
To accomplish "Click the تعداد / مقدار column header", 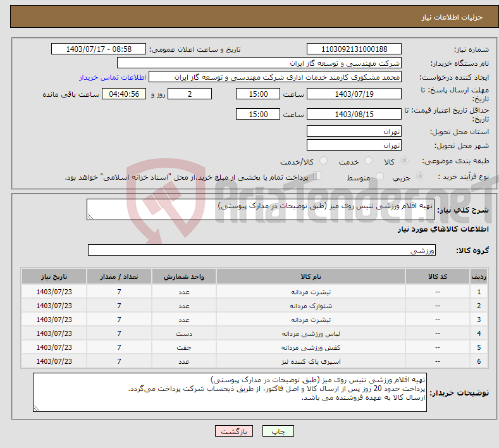I will 119,277.
